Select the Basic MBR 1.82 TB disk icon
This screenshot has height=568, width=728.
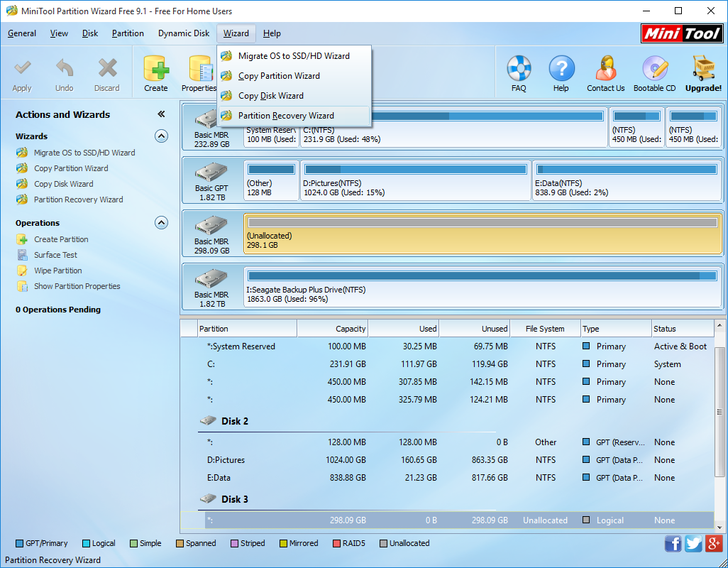[x=211, y=278]
